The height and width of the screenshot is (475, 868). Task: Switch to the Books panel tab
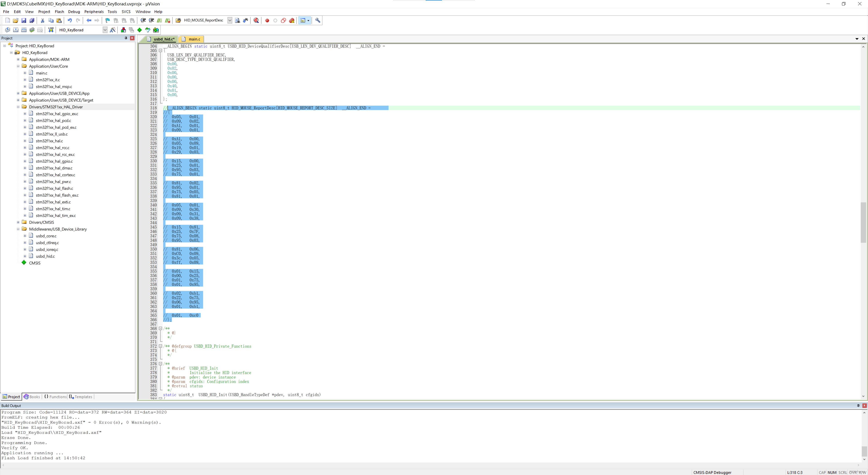point(32,397)
